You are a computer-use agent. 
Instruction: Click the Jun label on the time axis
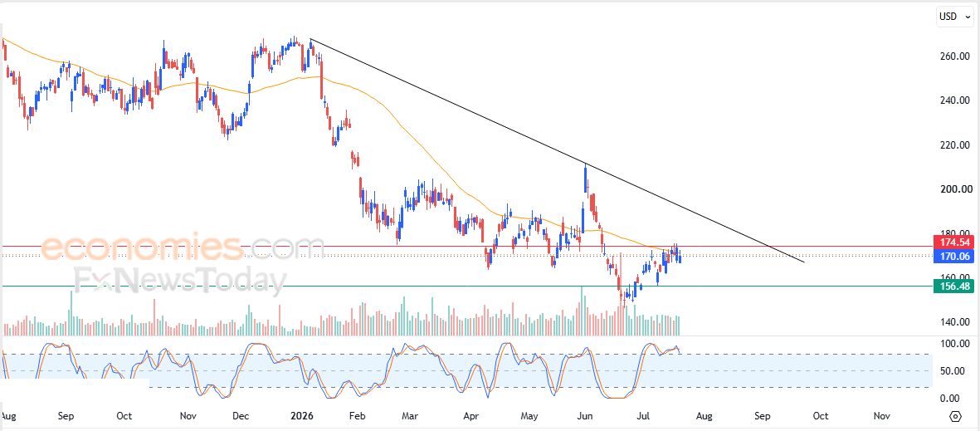coord(585,415)
